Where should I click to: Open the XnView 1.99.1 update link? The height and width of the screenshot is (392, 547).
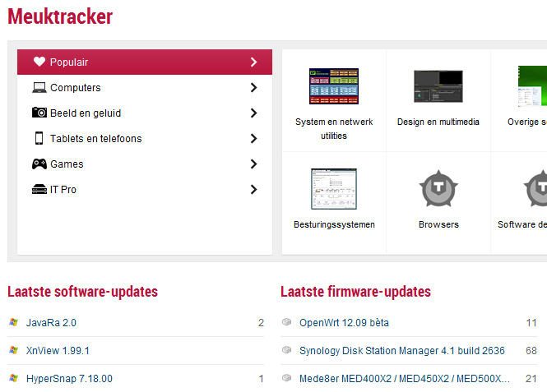tap(58, 351)
